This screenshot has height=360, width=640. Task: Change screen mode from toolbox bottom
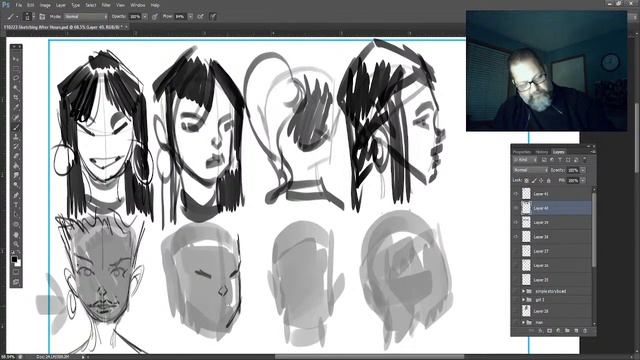coord(16,282)
